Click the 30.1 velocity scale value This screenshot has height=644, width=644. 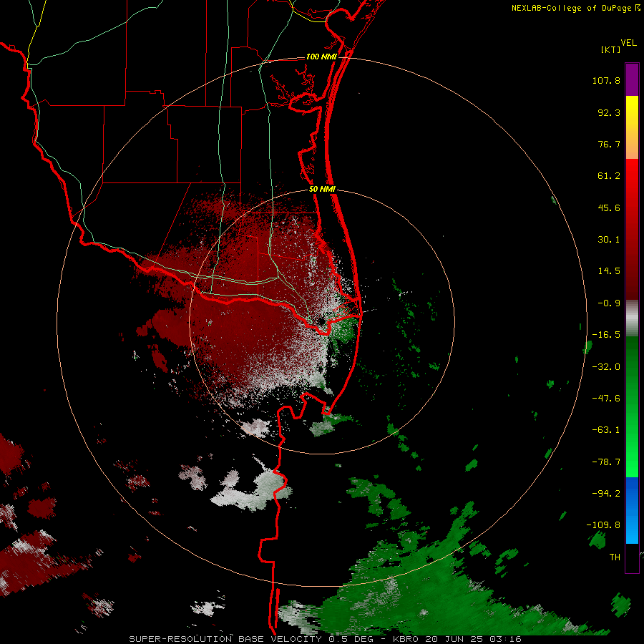609,240
